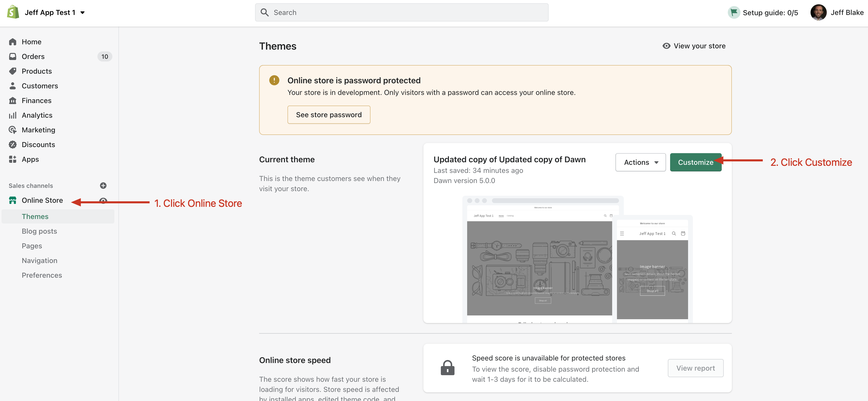Open Customers in the sidebar
Image resolution: width=868 pixels, height=401 pixels.
40,86
